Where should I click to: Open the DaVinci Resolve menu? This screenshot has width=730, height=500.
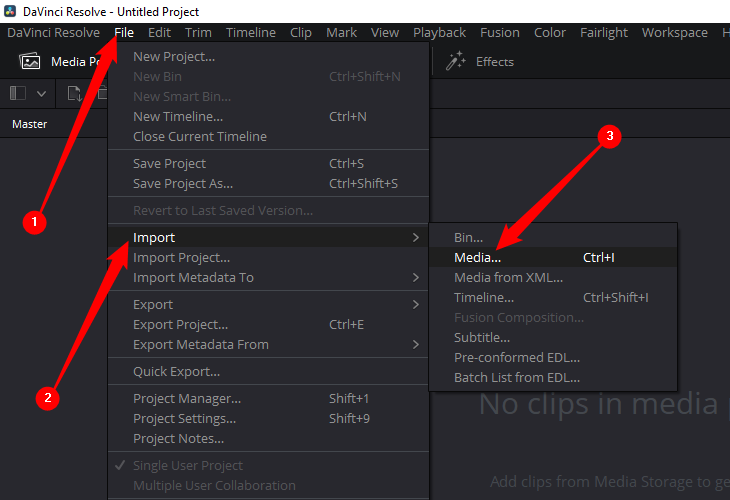click(x=54, y=33)
